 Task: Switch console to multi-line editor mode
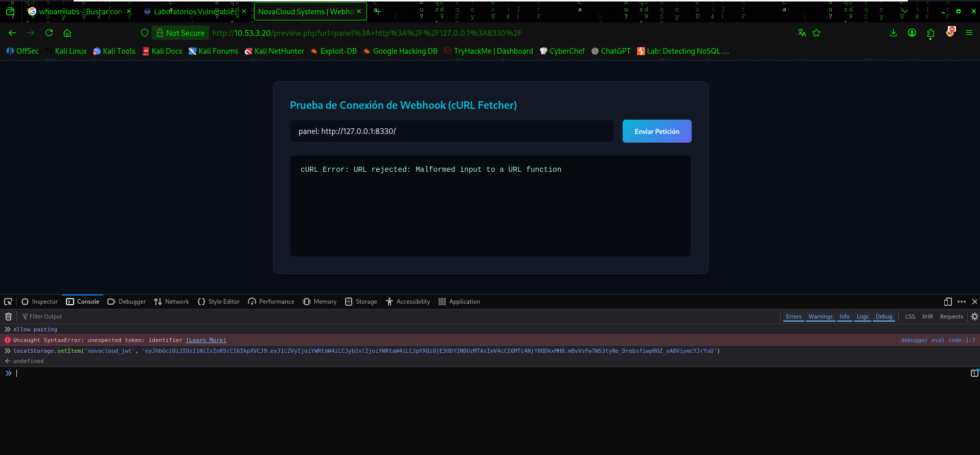[974, 373]
